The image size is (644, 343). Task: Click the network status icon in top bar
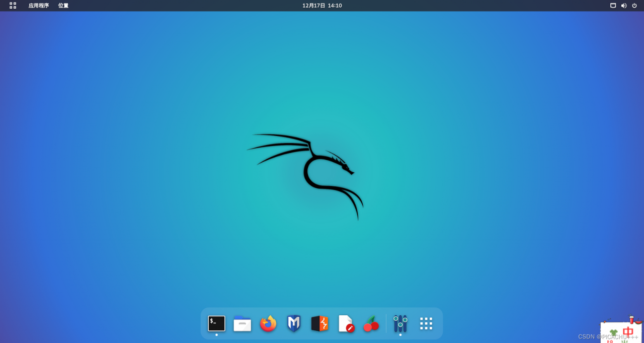coord(612,6)
